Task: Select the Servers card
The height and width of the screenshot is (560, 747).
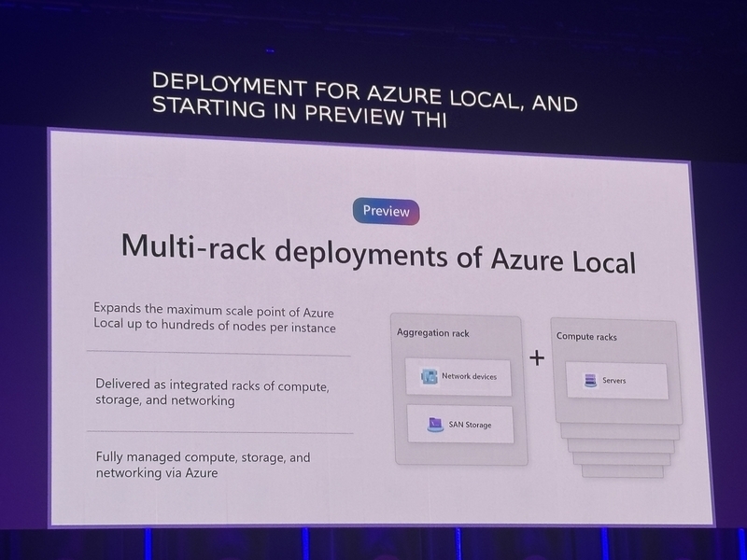Action: point(617,381)
